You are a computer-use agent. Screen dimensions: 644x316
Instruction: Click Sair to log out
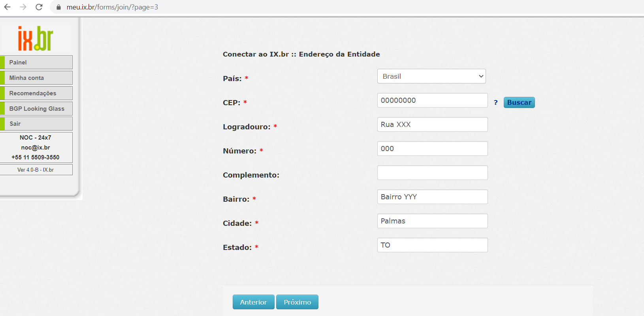36,124
